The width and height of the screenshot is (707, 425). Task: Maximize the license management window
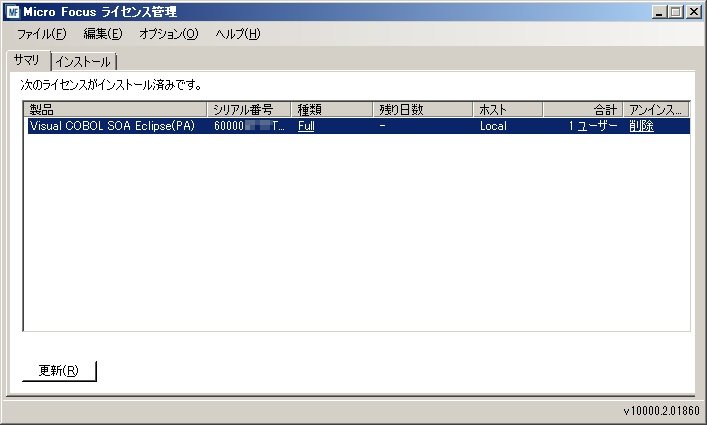(x=675, y=12)
